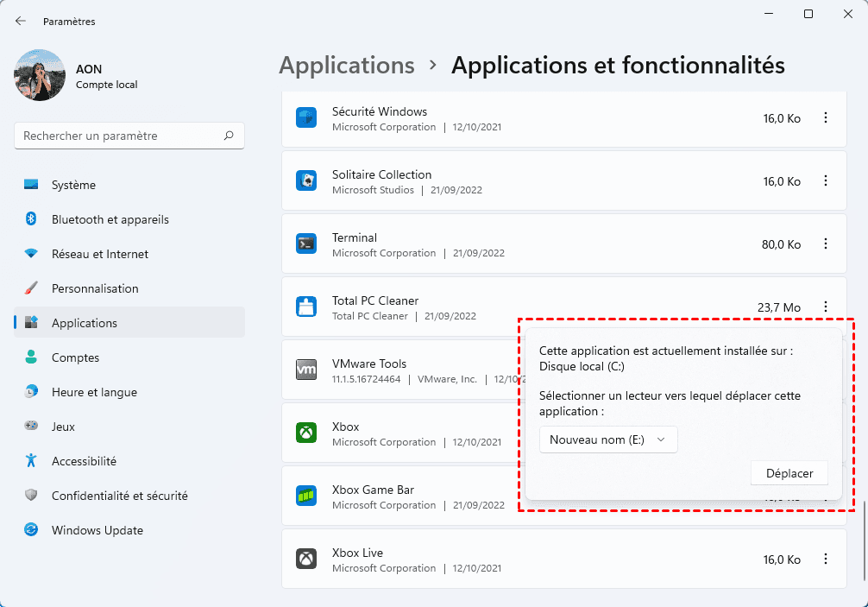Open more options for Sécurité Windows

826,118
